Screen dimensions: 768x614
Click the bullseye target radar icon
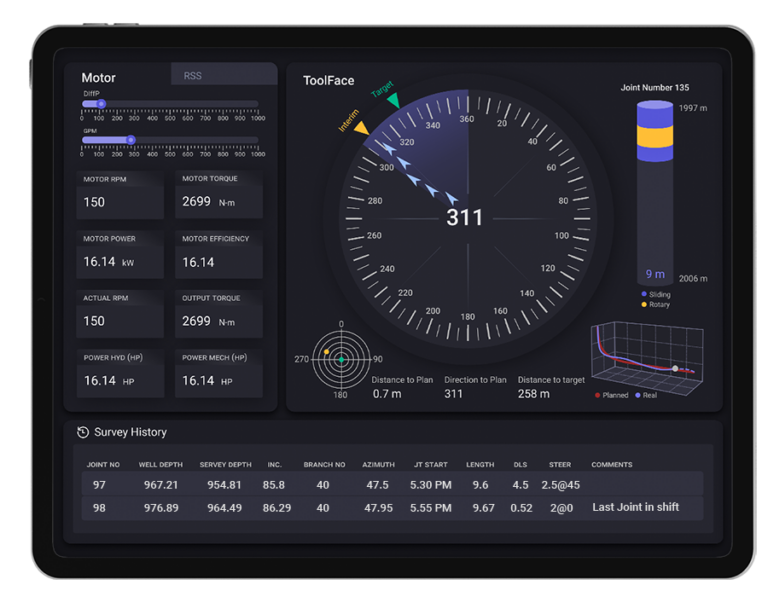coord(341,359)
